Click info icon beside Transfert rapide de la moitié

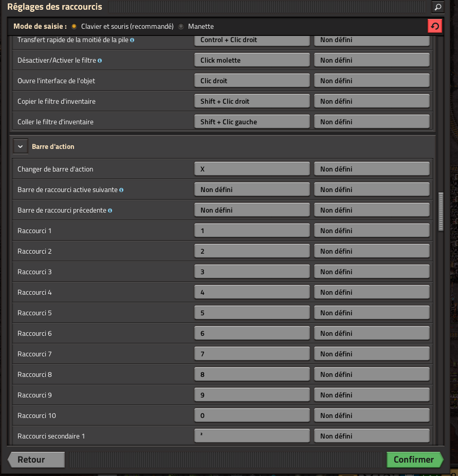click(132, 40)
